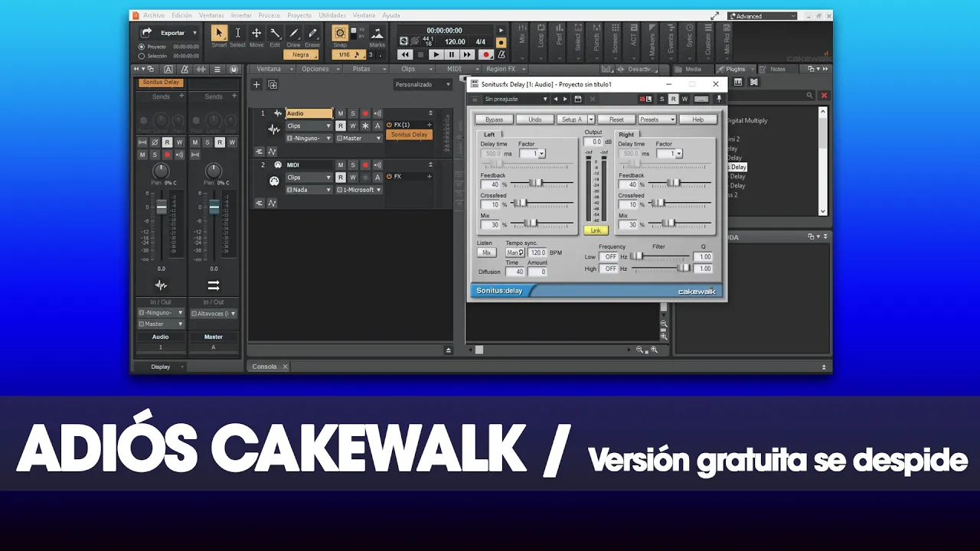Open the Archivo menu
980x551 pixels.
154,15
